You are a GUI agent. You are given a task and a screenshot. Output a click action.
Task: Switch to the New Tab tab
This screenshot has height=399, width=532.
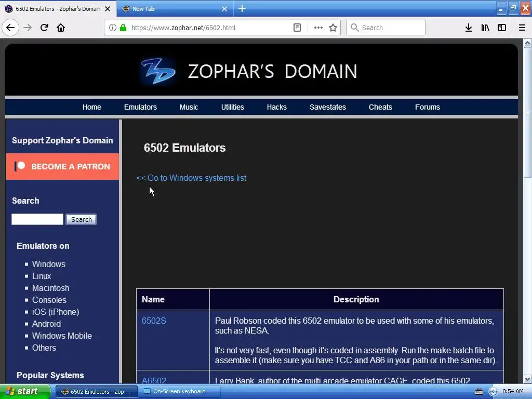pos(175,8)
